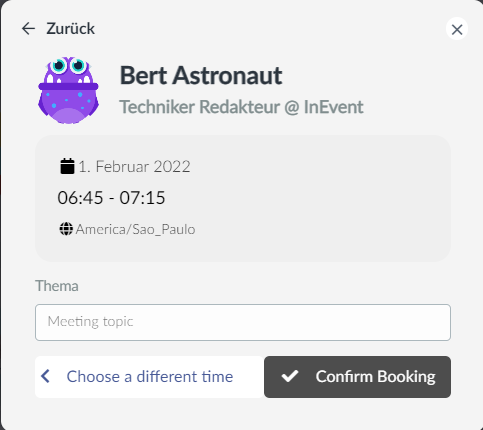Click the Bert Astronaut name heading

[201, 75]
